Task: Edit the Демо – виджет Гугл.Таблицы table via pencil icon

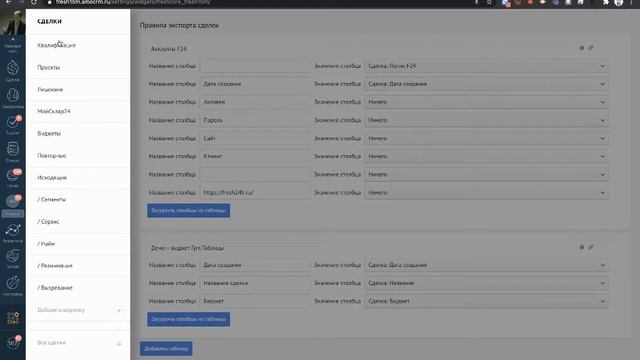Action: tap(591, 247)
